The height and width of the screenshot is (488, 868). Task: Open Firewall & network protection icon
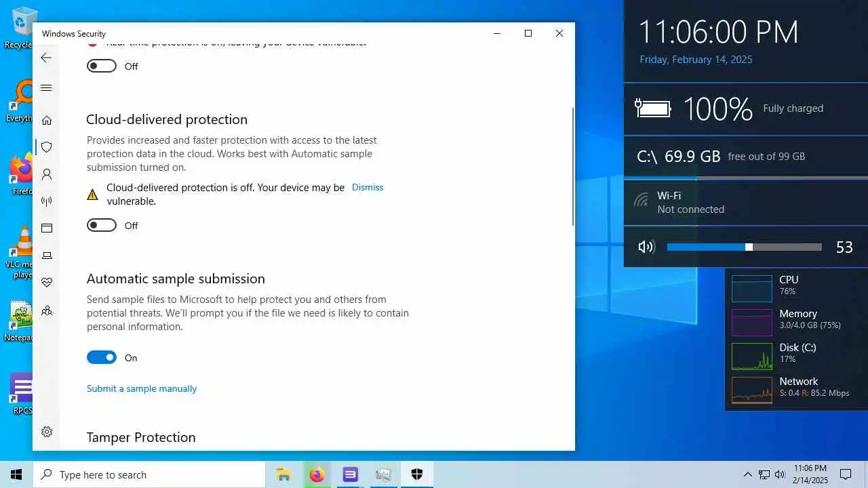click(47, 201)
